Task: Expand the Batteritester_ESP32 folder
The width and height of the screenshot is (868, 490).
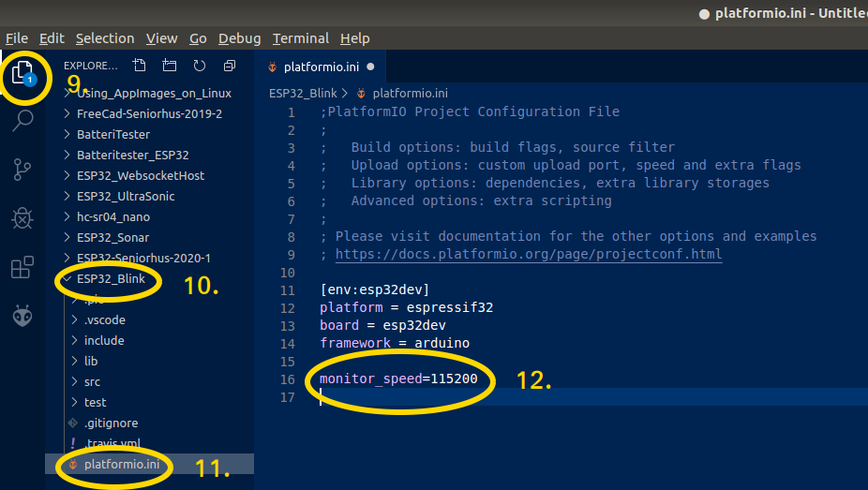Action: [x=149, y=155]
